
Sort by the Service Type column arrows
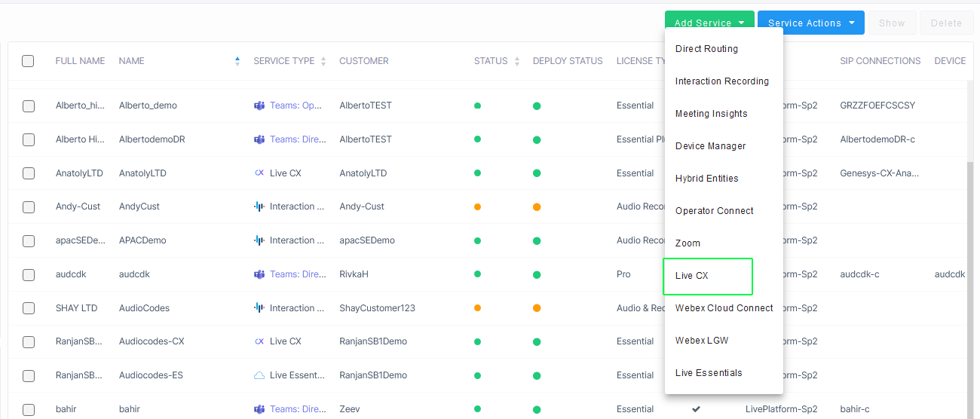[x=323, y=61]
